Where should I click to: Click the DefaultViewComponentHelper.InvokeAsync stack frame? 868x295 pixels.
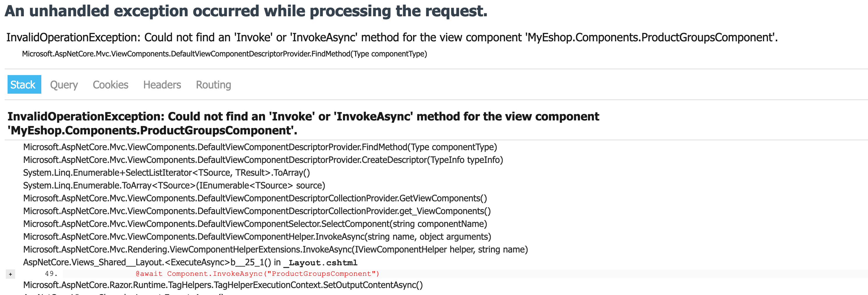pos(257,237)
